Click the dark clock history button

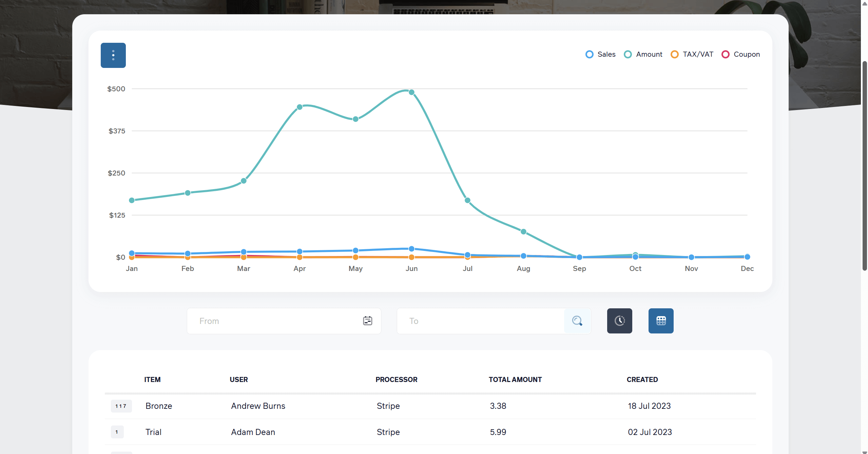[619, 321]
